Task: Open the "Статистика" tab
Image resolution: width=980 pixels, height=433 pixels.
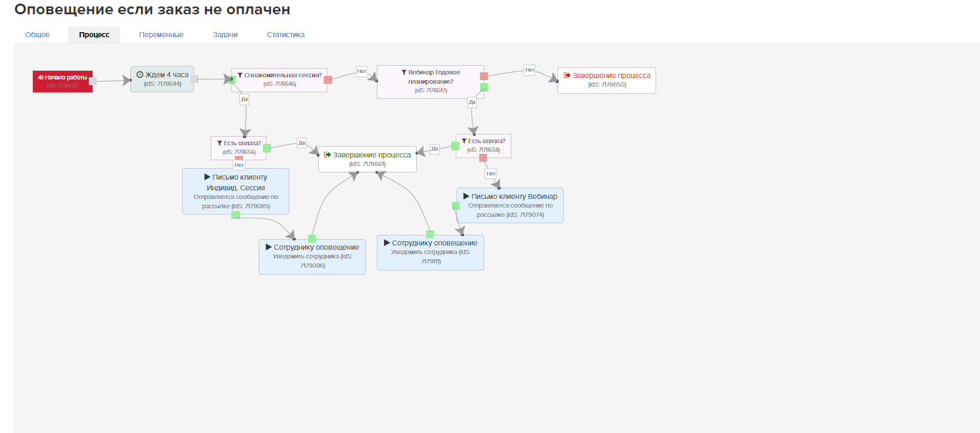Action: coord(285,34)
